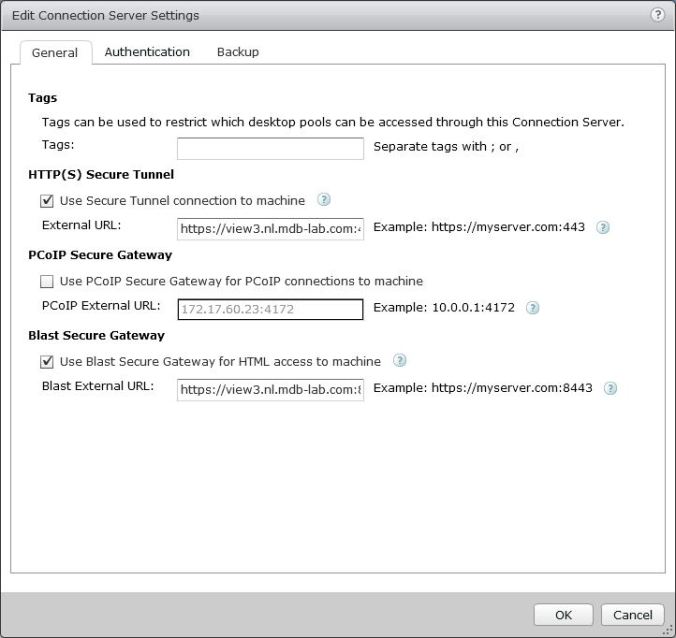Click the help icon in the dialog title bar
This screenshot has height=638, width=676.
(x=657, y=15)
